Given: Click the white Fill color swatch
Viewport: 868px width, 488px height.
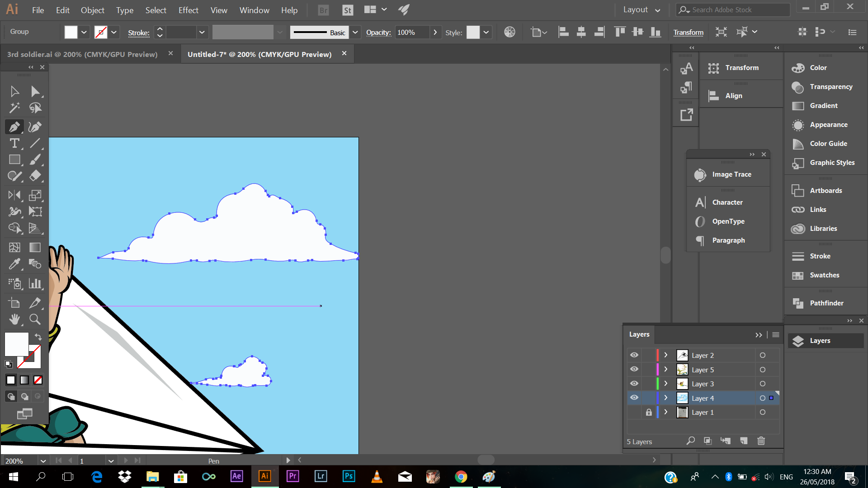Looking at the screenshot, I should [x=71, y=32].
